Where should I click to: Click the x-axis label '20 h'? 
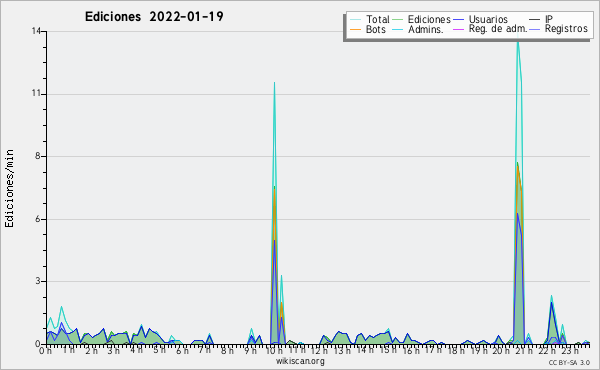[501, 351]
